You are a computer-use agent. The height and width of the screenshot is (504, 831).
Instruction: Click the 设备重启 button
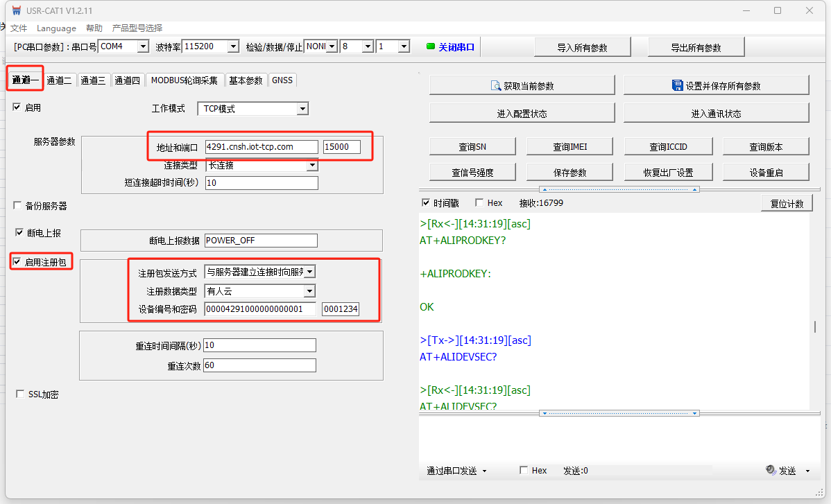766,172
